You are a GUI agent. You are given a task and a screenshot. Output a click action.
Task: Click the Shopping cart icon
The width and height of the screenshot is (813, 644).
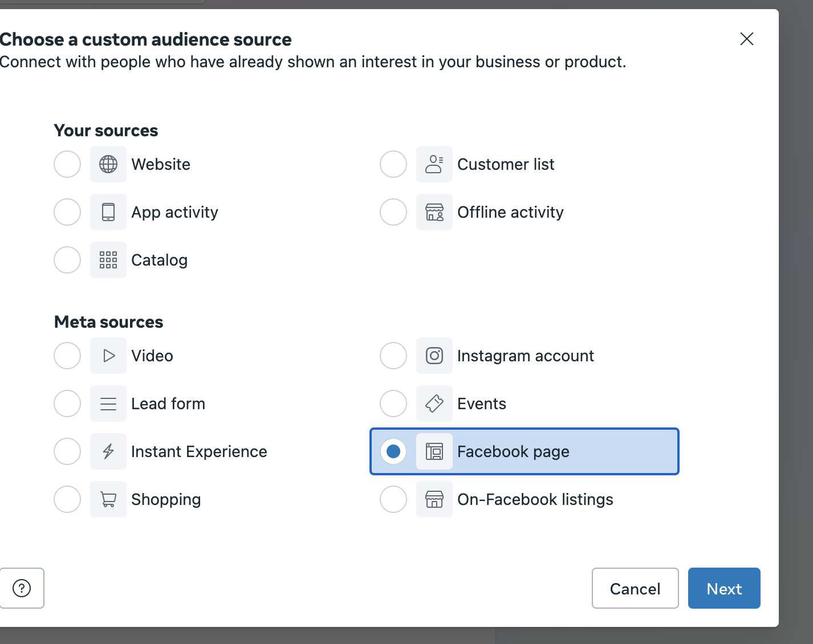tap(108, 499)
